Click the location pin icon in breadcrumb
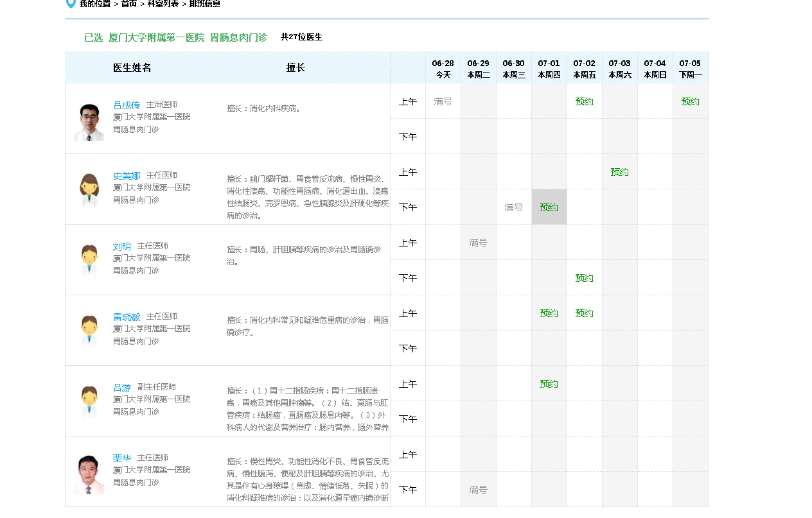This screenshot has width=812, height=518. [71, 4]
